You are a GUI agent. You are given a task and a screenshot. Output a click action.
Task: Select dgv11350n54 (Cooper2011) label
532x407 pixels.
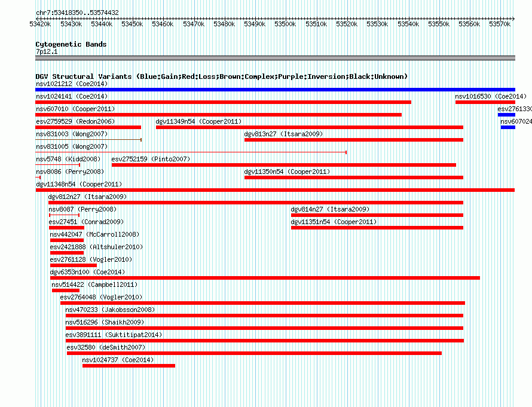pos(287,172)
